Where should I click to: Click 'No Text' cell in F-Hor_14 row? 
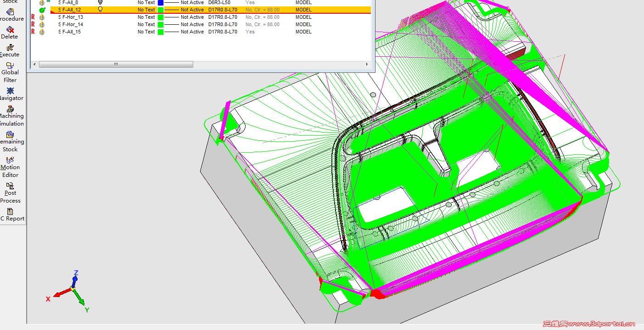click(x=146, y=24)
